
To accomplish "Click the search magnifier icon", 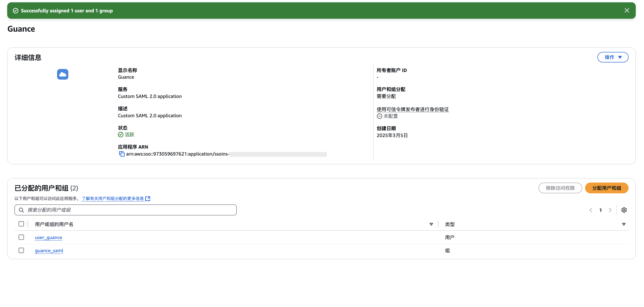I will click(x=22, y=210).
